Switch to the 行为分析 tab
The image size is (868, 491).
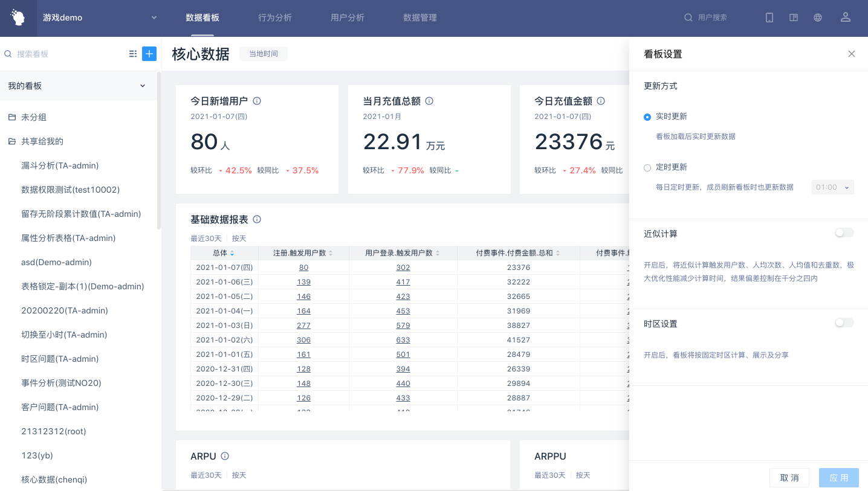pos(275,18)
